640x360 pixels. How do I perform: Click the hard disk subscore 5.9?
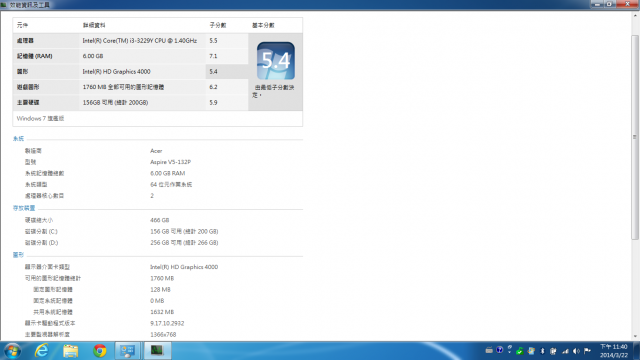[213, 103]
